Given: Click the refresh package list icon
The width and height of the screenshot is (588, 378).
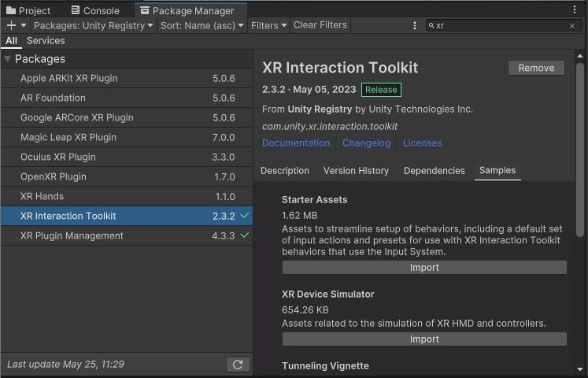Looking at the screenshot, I should click(x=237, y=365).
